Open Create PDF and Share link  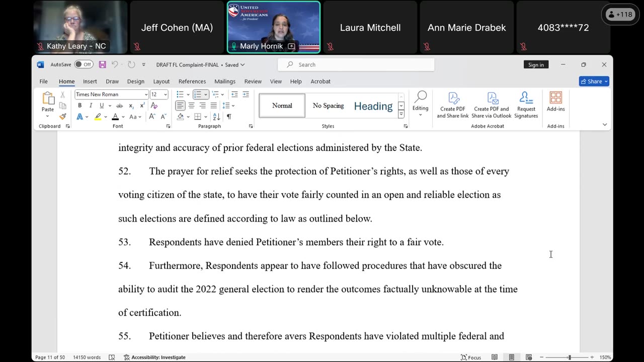(x=453, y=105)
